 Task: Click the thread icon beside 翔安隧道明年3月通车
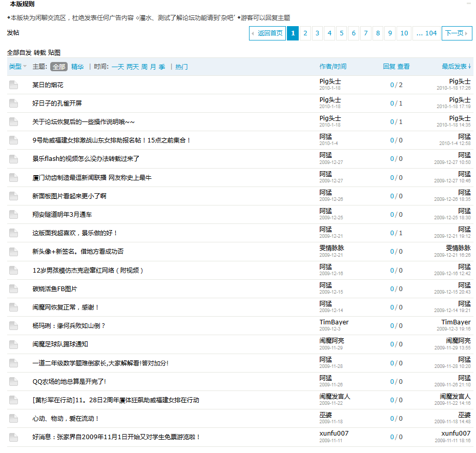coord(13,214)
